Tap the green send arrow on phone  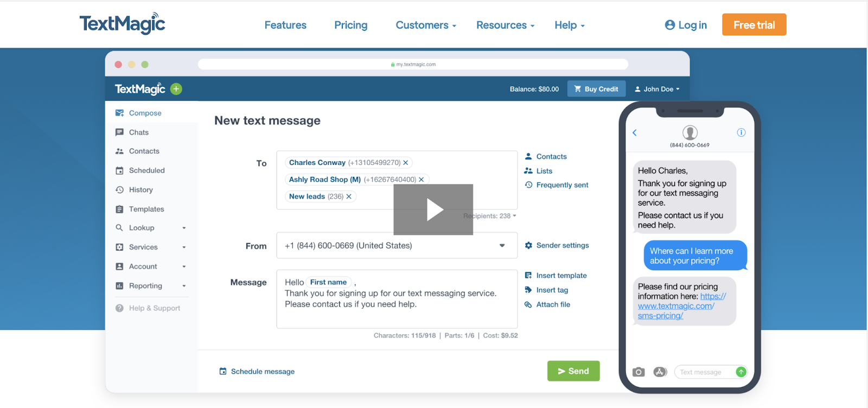(x=741, y=372)
